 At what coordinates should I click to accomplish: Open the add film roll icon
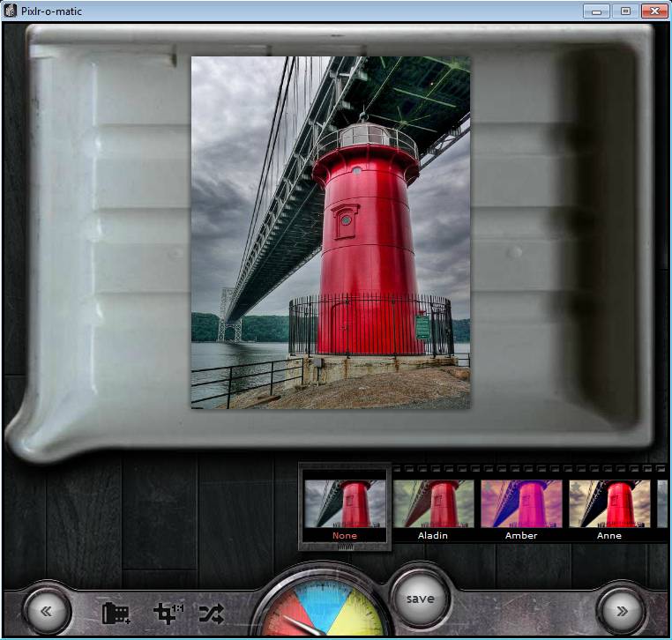116,613
